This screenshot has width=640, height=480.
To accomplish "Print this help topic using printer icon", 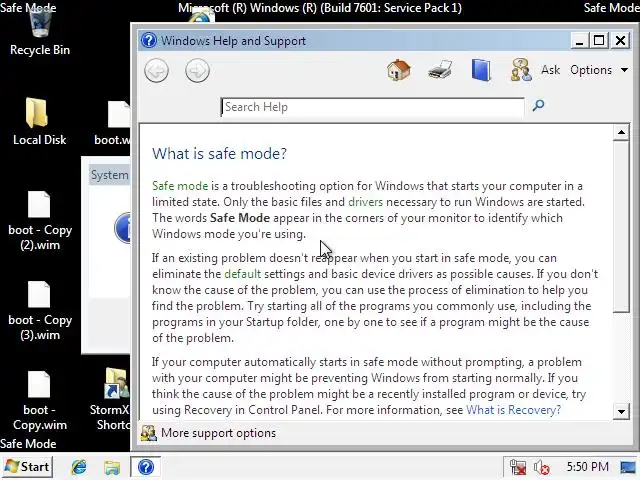I will 440,70.
